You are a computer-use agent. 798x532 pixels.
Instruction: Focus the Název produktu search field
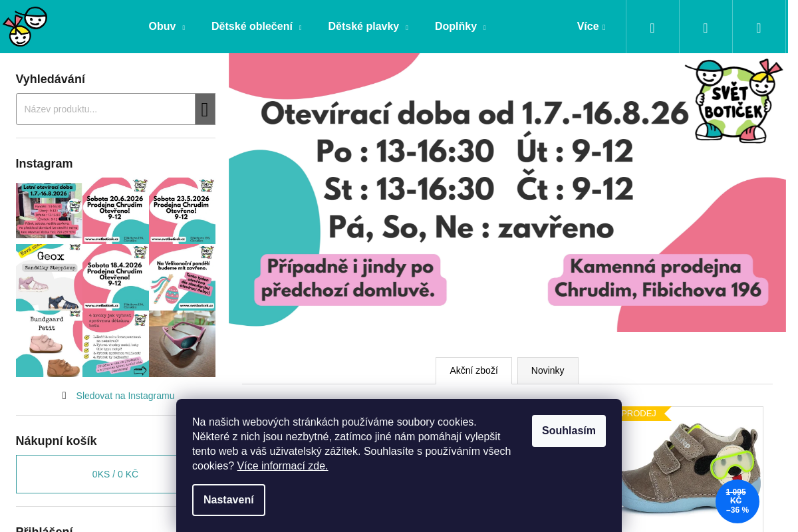tap(106, 109)
